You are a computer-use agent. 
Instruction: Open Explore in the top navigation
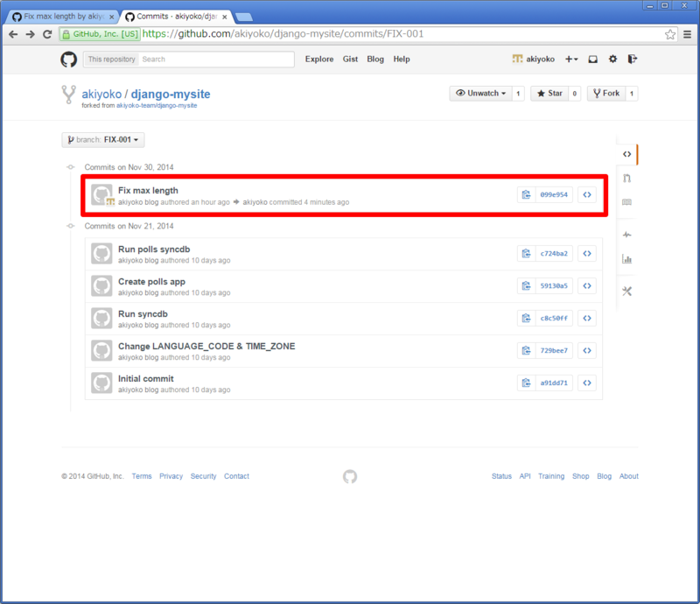click(x=319, y=59)
